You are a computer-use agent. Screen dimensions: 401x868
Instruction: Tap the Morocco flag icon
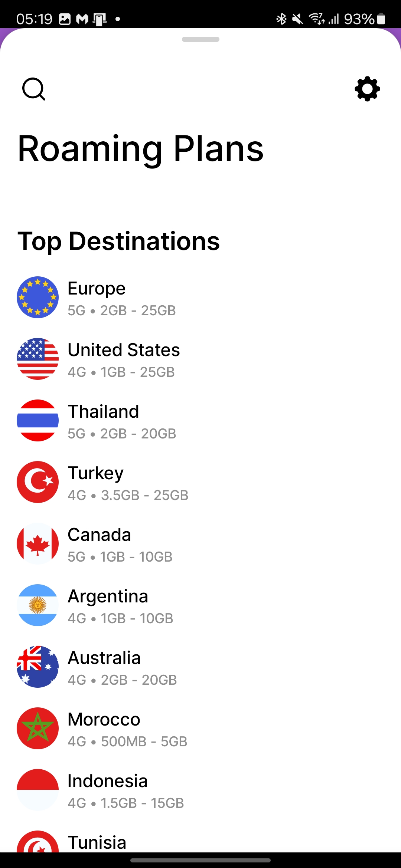[38, 728]
